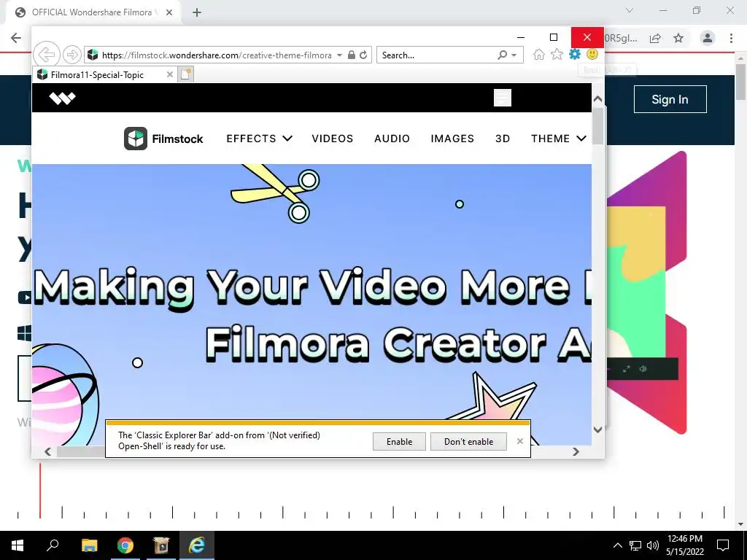Open IE Favorites star icon
This screenshot has width=747, height=560.
[557, 54]
